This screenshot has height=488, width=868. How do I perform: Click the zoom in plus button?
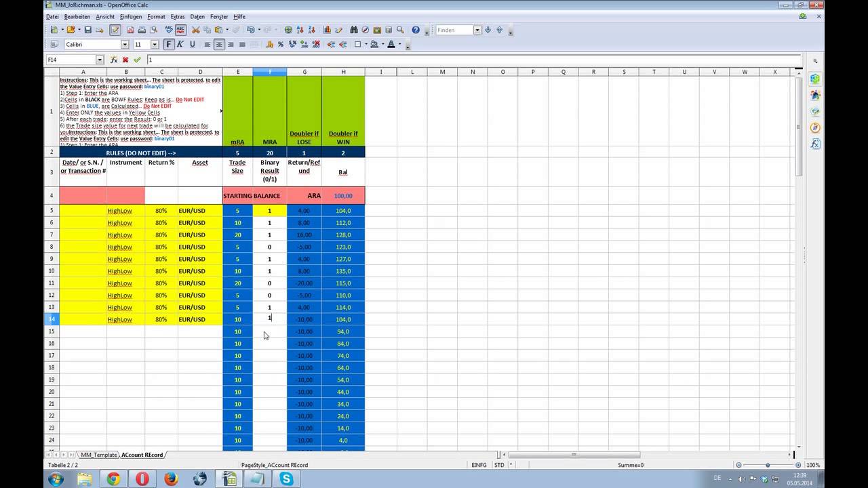coord(798,465)
